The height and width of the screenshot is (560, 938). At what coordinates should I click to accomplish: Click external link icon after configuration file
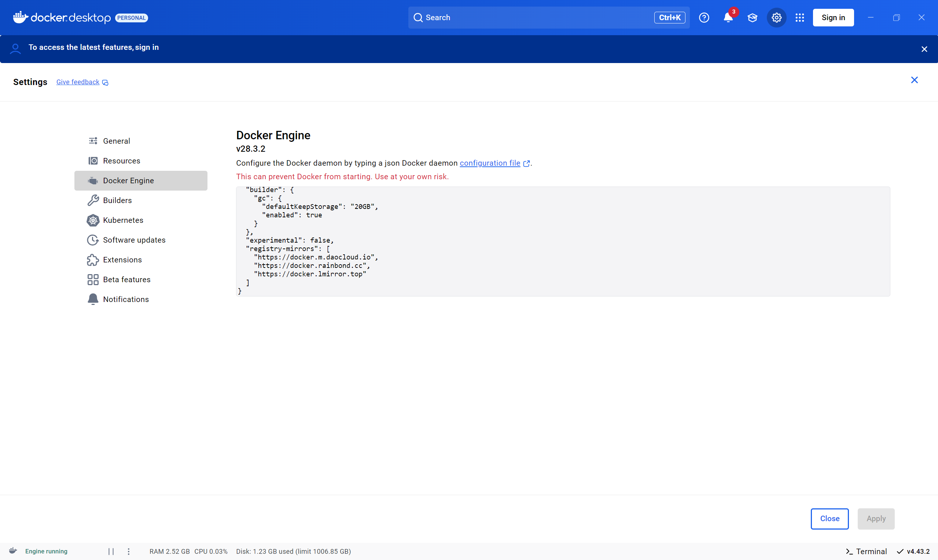[526, 163]
